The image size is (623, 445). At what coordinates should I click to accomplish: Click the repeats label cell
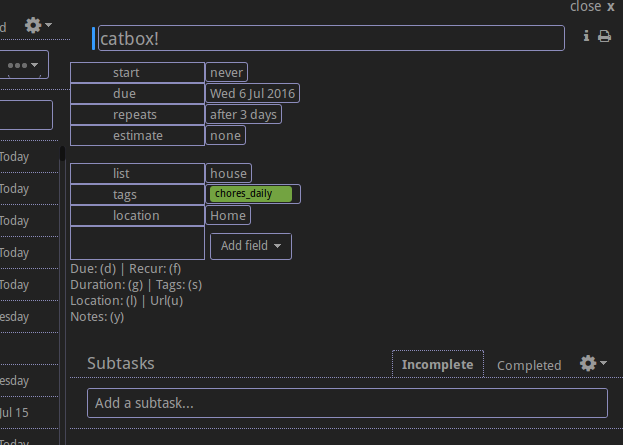coord(137,114)
